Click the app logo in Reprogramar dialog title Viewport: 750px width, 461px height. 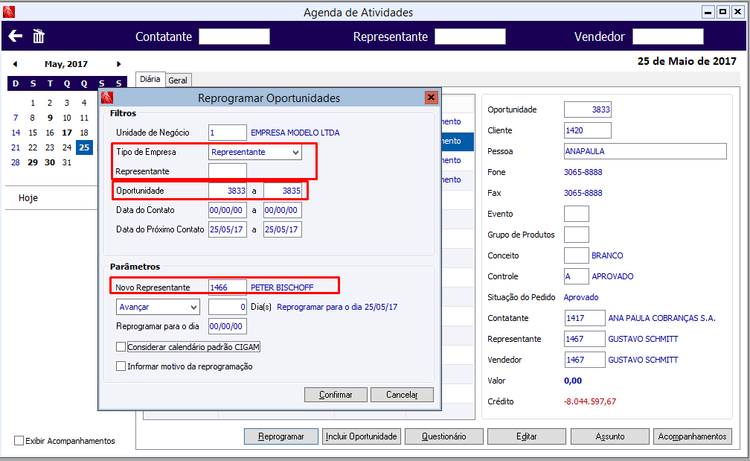pos(107,98)
